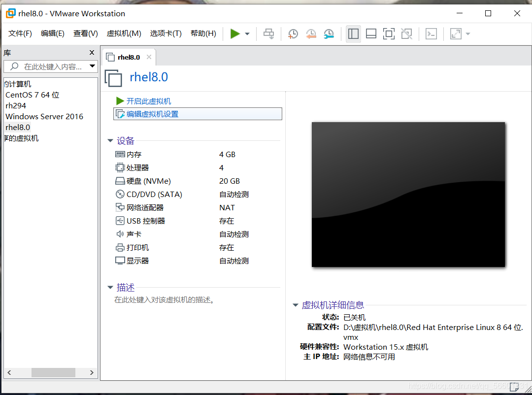532x395 pixels.
Task: Click the full screen mode icon
Action: point(389,33)
